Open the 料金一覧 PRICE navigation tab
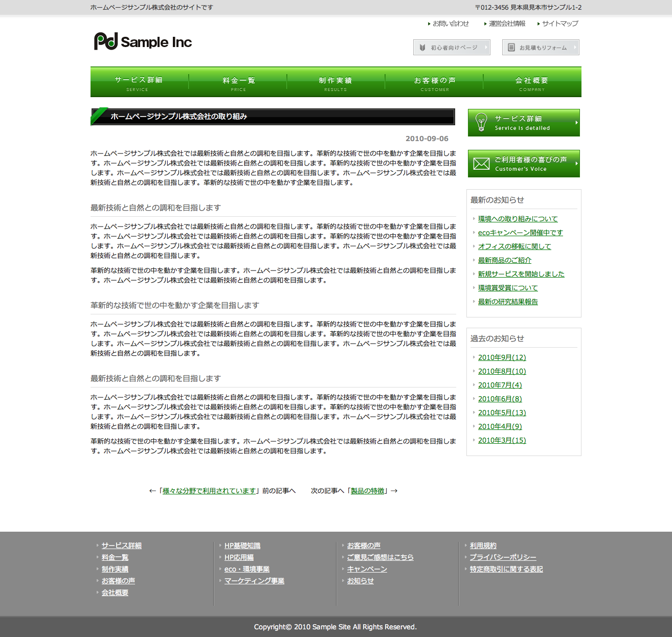The height and width of the screenshot is (637, 672). 238,83
